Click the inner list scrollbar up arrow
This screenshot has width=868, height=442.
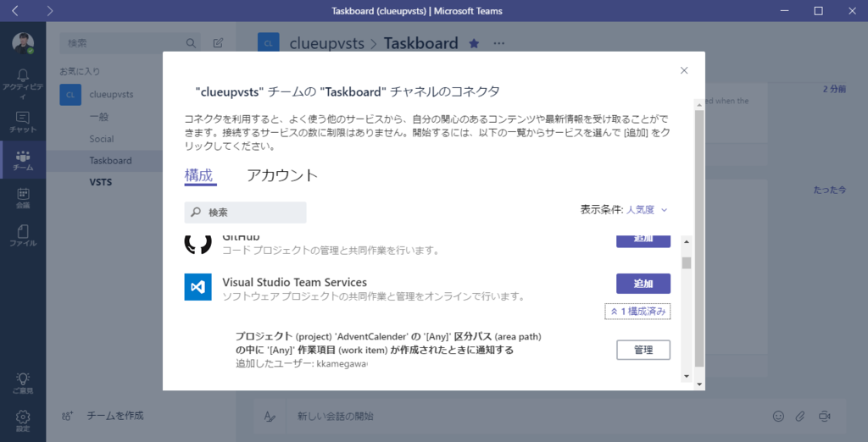pos(687,241)
